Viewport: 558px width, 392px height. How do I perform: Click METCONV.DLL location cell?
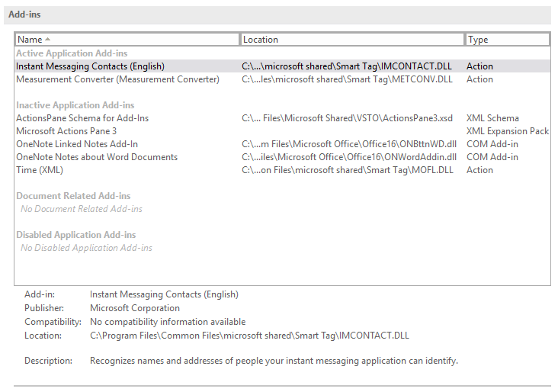pos(347,79)
